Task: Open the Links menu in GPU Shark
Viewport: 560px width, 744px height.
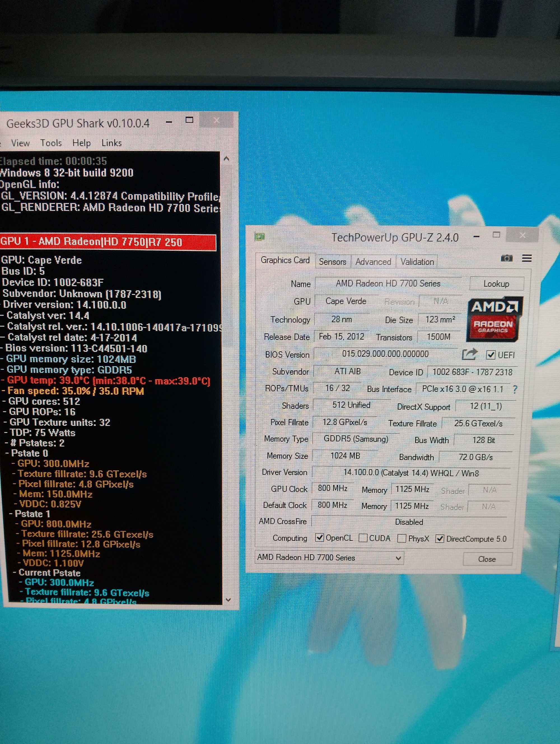Action: pos(112,143)
